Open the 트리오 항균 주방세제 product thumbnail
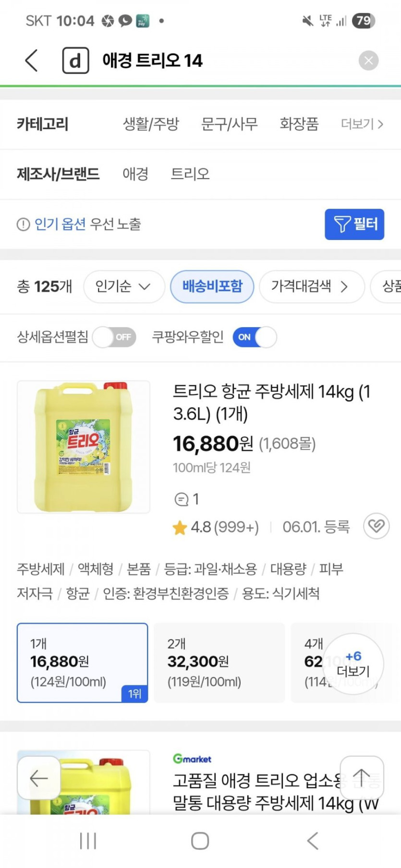This screenshot has height=868, width=401. [x=84, y=447]
